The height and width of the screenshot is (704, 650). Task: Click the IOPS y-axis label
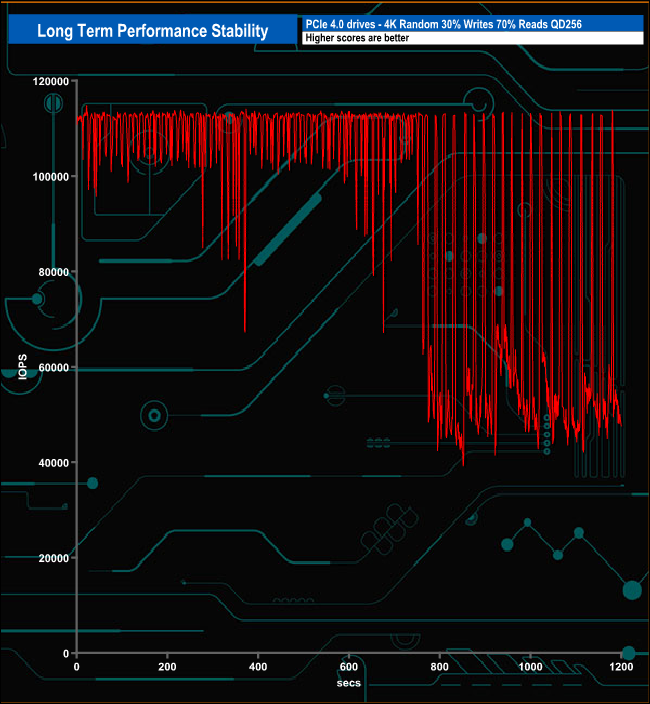tap(22, 367)
